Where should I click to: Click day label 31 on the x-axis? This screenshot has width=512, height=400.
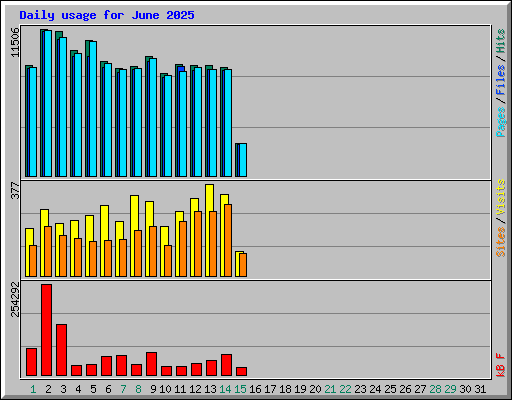coord(480,389)
